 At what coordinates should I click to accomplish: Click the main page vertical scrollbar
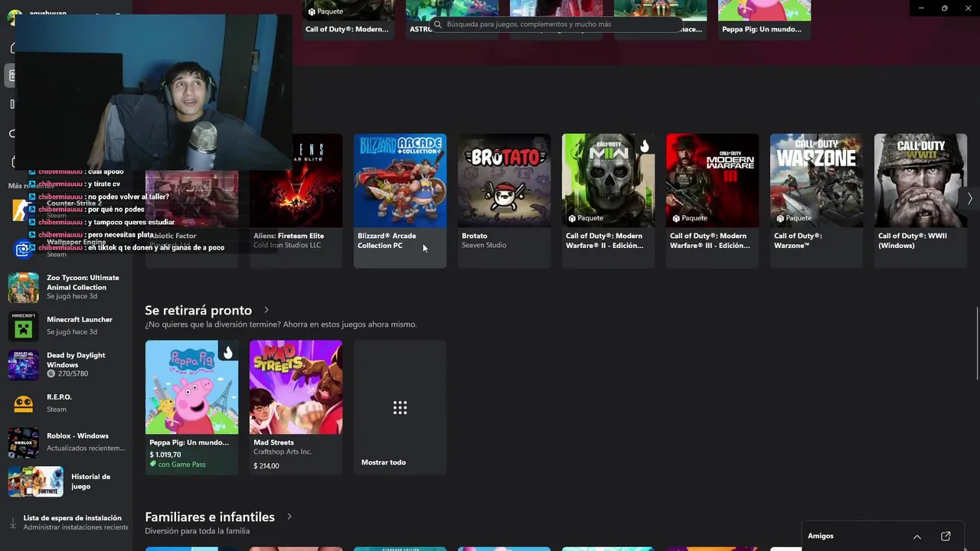pos(978,343)
